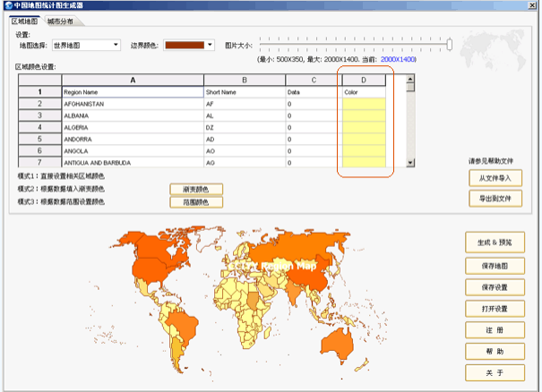Viewport: 542px width, 392px height.
Task: Select the ALGERIA cell
Action: pyautogui.click(x=133, y=127)
